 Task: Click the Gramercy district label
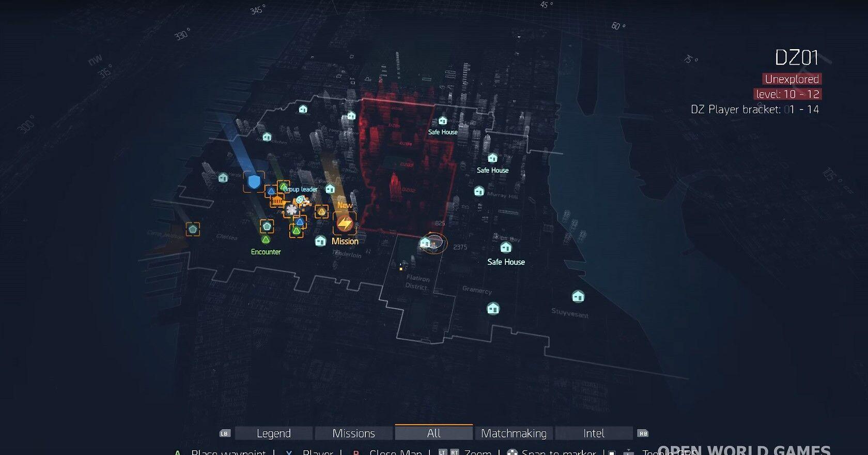[477, 290]
